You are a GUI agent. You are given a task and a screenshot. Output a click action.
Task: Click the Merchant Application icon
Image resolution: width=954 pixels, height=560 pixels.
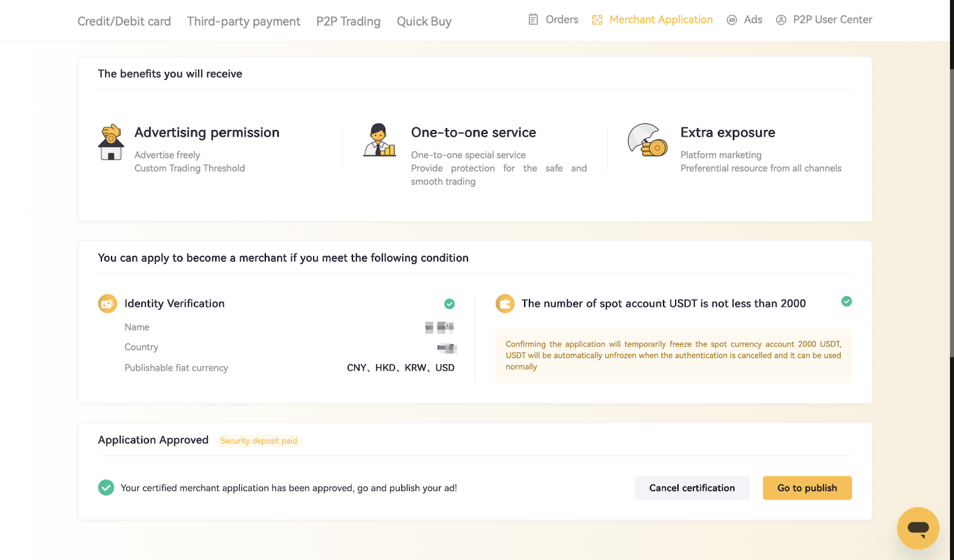tap(597, 20)
